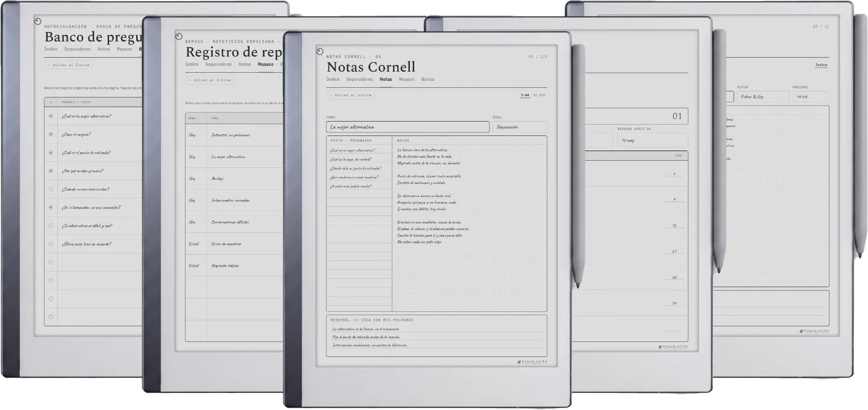Tap the circle icon on Registro de repaso page
The image size is (868, 410).
[x=179, y=36]
